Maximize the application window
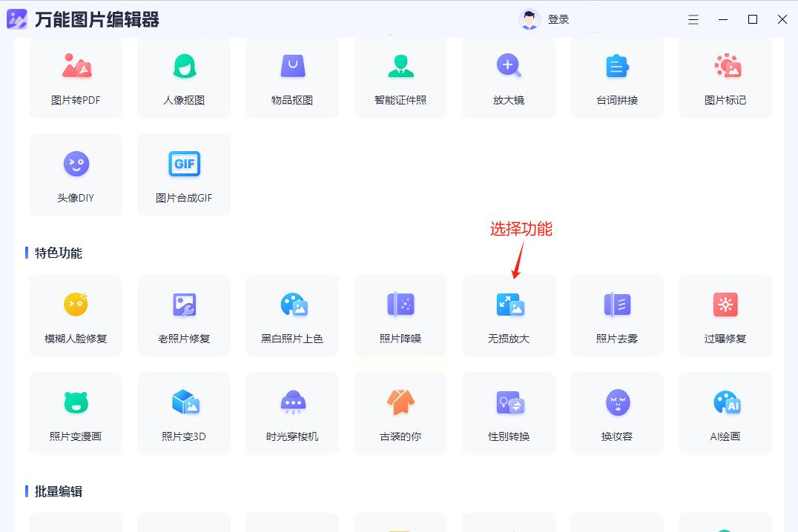798x532 pixels. (x=753, y=19)
